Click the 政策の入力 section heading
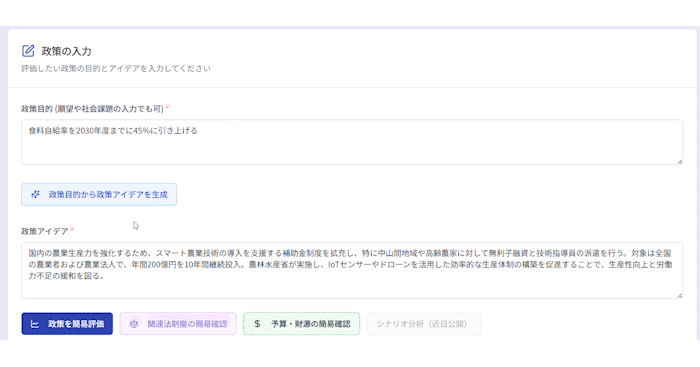The height and width of the screenshot is (367, 700). [67, 51]
